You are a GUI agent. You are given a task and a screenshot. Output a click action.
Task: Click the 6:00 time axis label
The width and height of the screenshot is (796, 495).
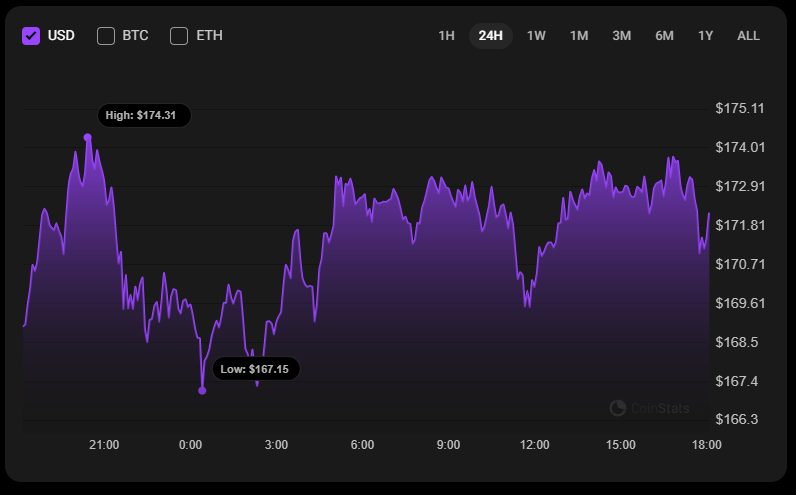pyautogui.click(x=362, y=445)
